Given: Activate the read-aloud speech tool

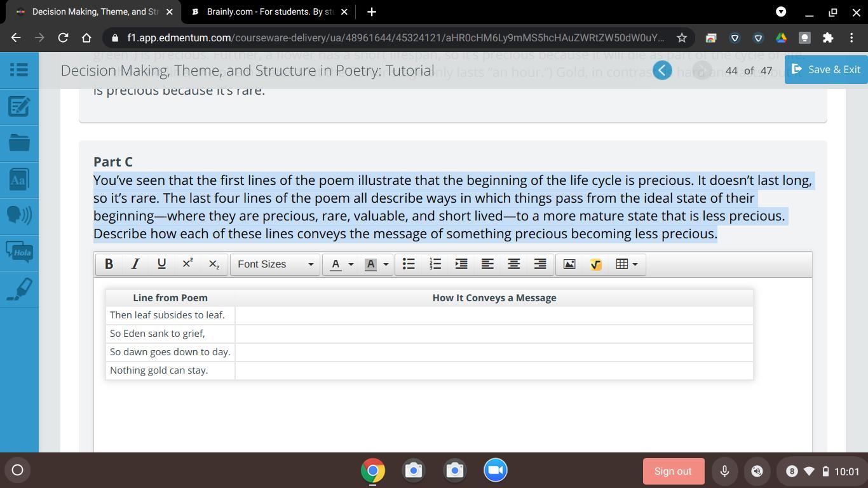Looking at the screenshot, I should point(19,215).
